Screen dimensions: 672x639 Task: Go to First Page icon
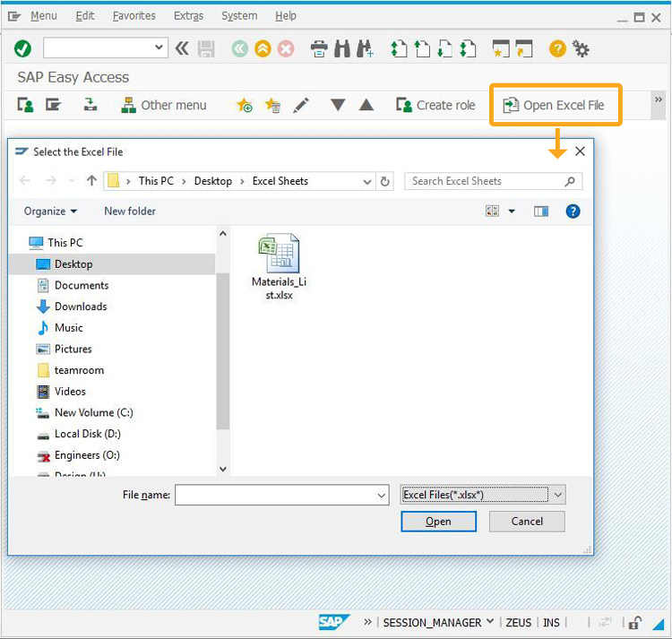tap(399, 48)
